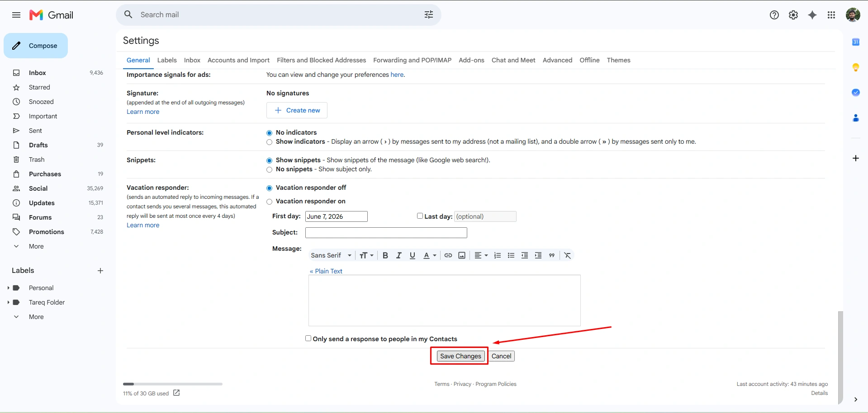
Task: Focus the Search mail box
Action: click(x=278, y=14)
